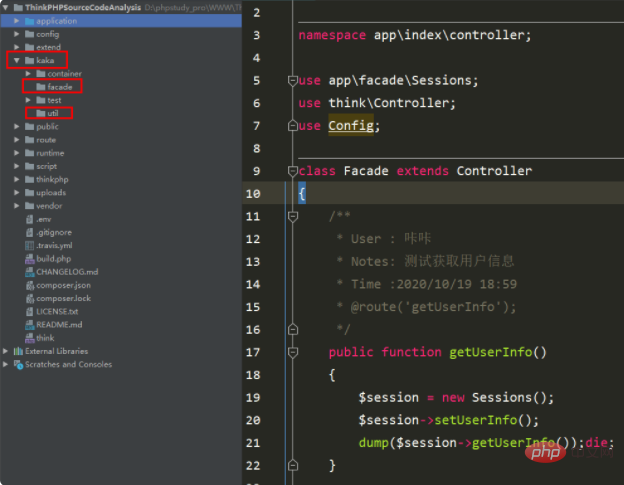
Task: Click 'Sessions' in the new statement
Action: (x=501, y=397)
